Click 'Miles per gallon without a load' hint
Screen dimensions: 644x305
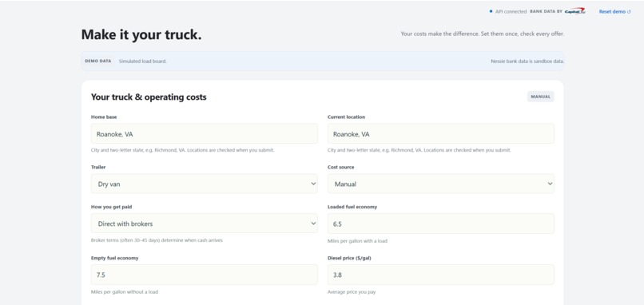click(x=125, y=292)
